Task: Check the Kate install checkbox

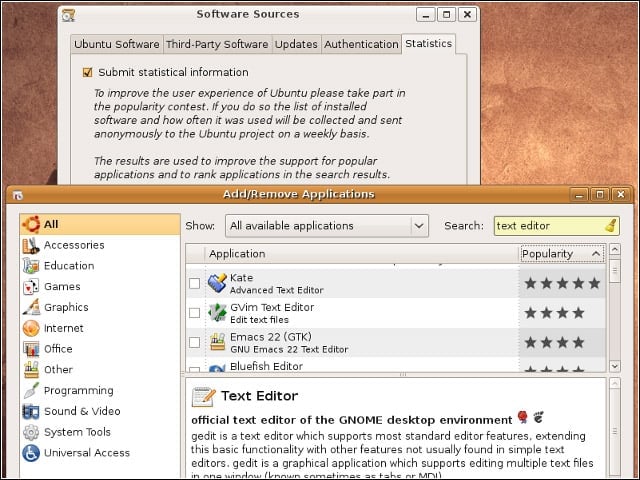Action: click(195, 283)
